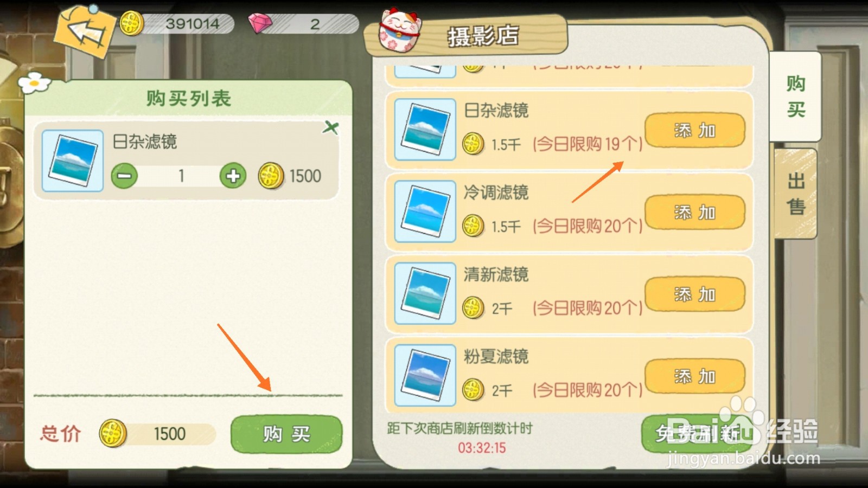
Task: Switch to the 购买 side tab
Action: (x=795, y=97)
